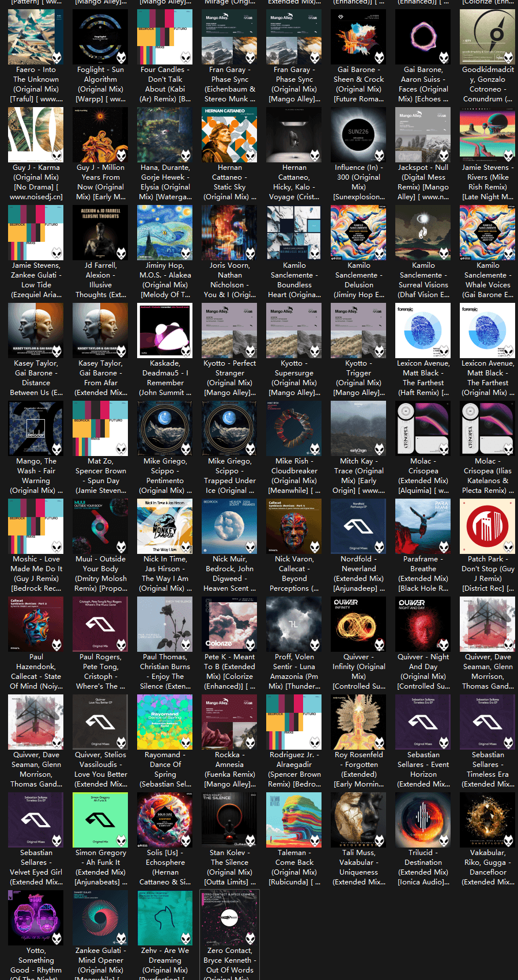Select Guy J - Million Years From Now cover
Image resolution: width=518 pixels, height=980 pixels.
pyautogui.click(x=100, y=135)
